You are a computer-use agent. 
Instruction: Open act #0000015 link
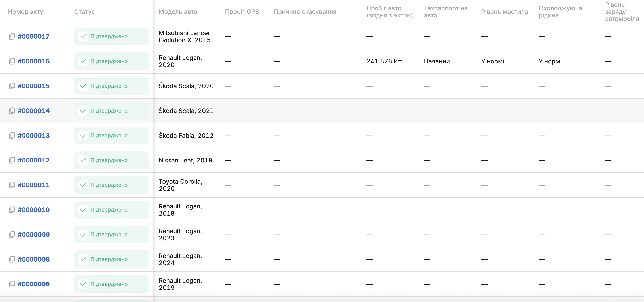click(x=34, y=86)
